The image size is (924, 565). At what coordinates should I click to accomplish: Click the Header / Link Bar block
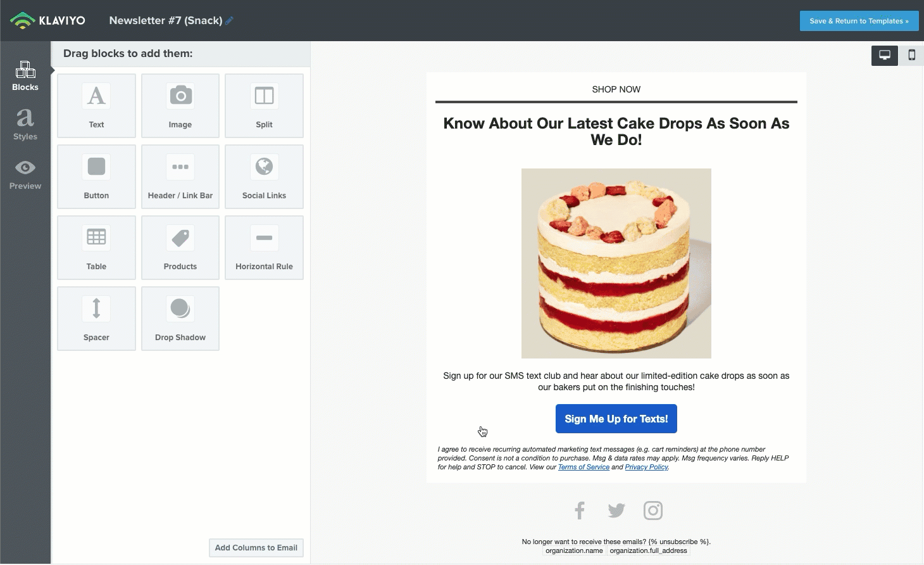tap(180, 176)
